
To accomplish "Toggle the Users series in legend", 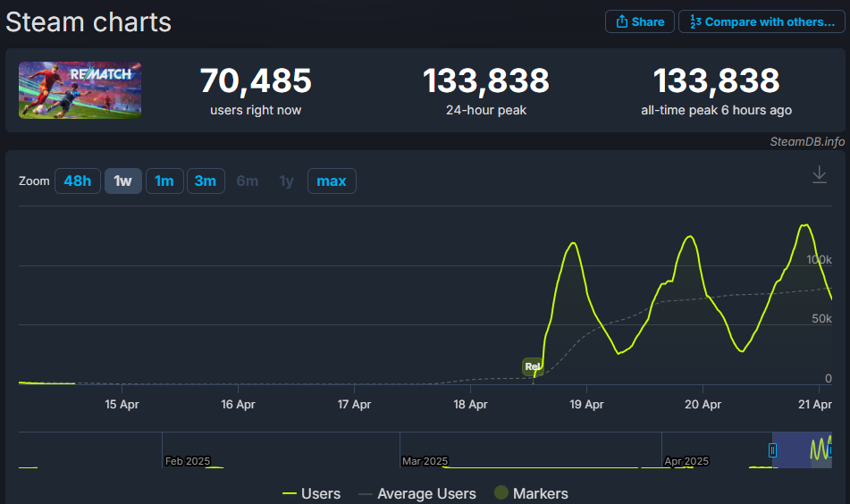I will pyautogui.click(x=311, y=493).
